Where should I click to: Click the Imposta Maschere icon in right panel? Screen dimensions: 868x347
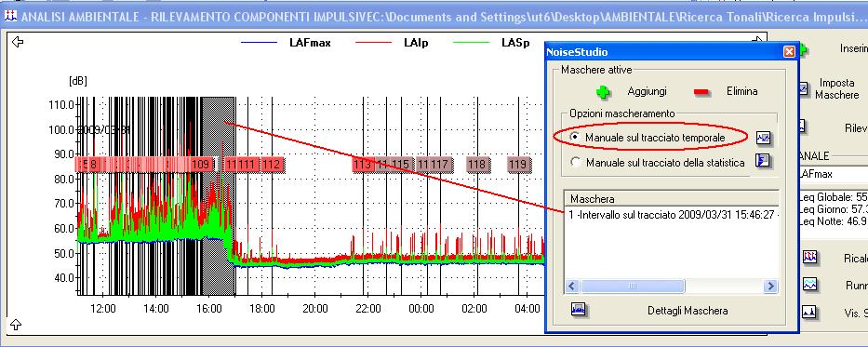tap(803, 88)
